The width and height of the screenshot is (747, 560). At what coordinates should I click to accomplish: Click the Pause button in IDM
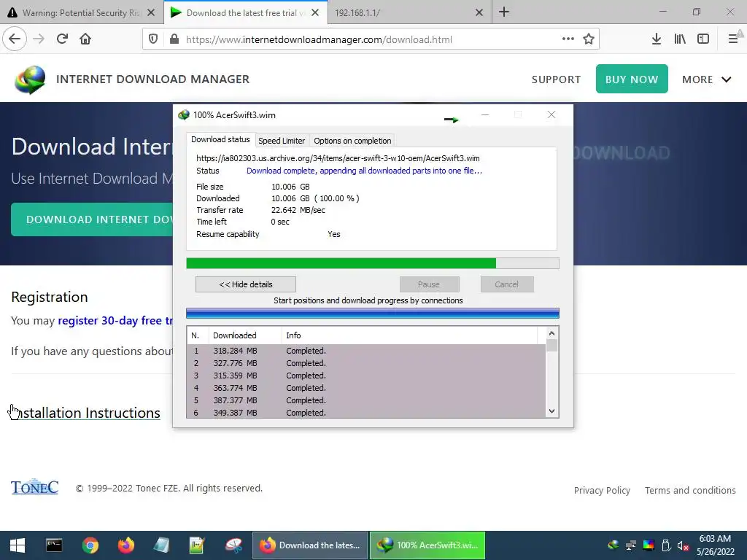pyautogui.click(x=429, y=284)
